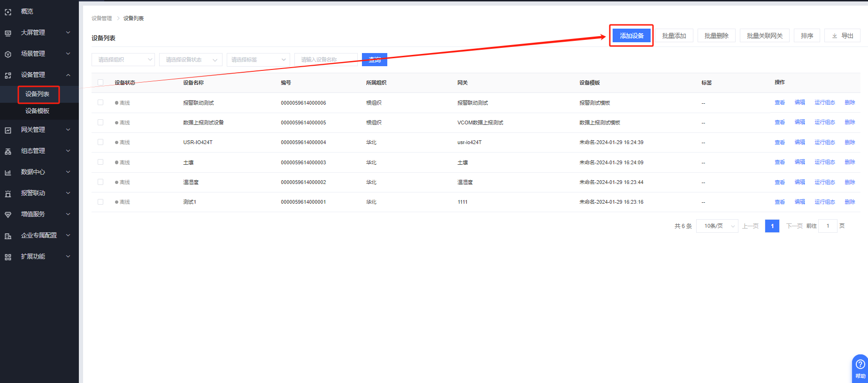868x383 pixels.
Task: Select the checkbox for USR-IO424T row
Action: click(100, 142)
